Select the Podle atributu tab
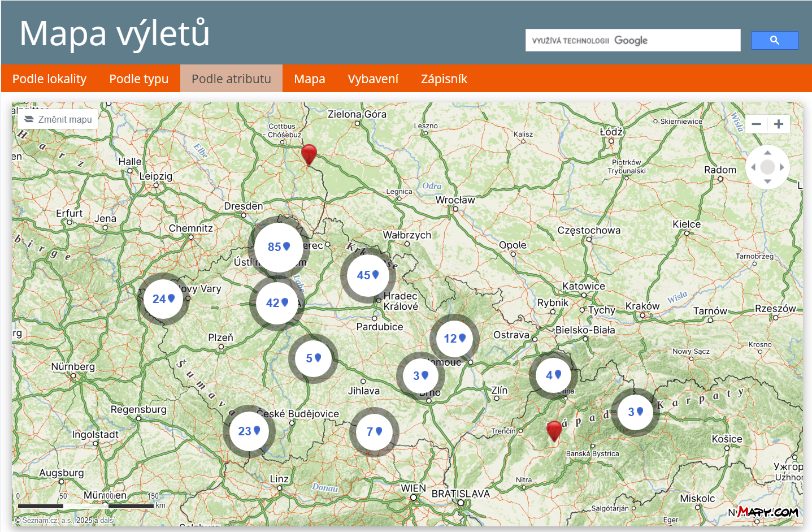The height and width of the screenshot is (532, 812). pos(231,79)
